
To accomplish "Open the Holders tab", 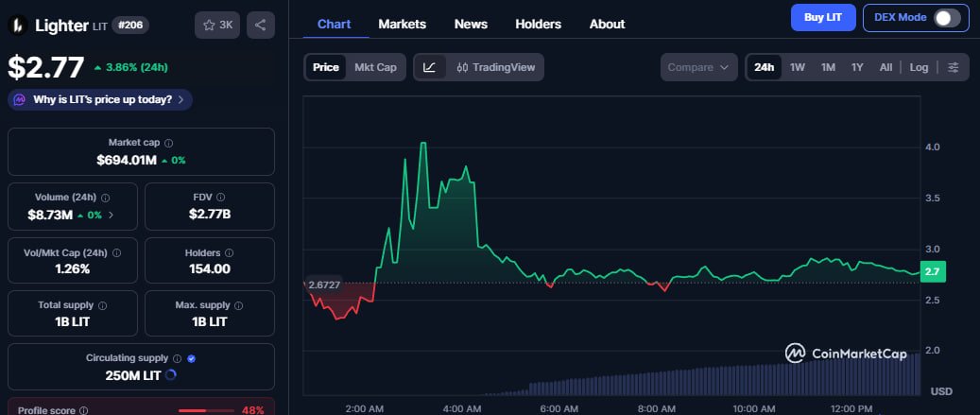I will (538, 25).
